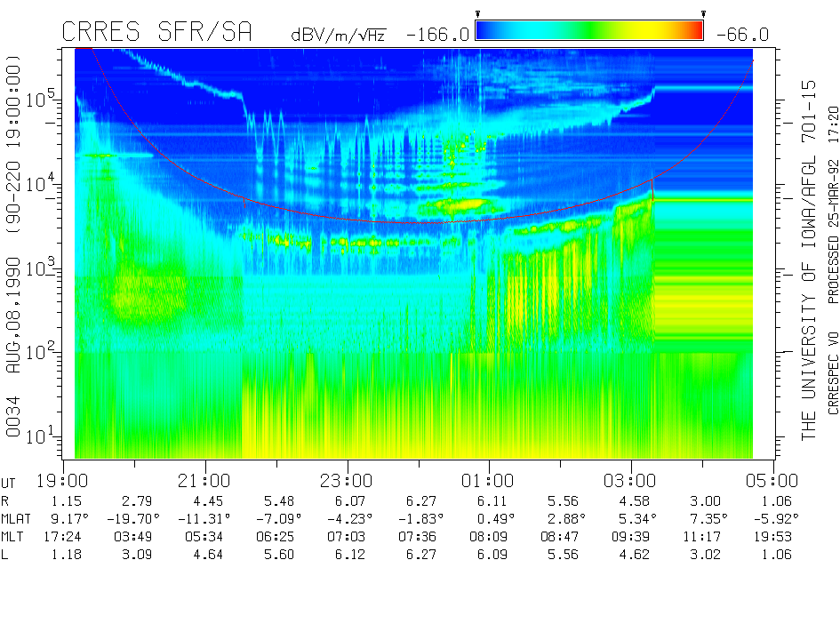The height and width of the screenshot is (640, 840).
Task: Click the MLT row label
Action: tap(12, 536)
